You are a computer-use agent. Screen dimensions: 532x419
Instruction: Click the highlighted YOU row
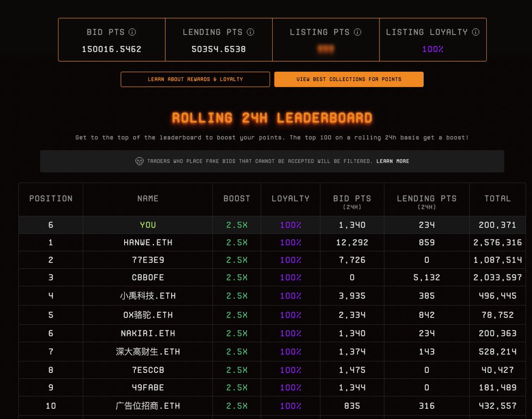(x=148, y=224)
